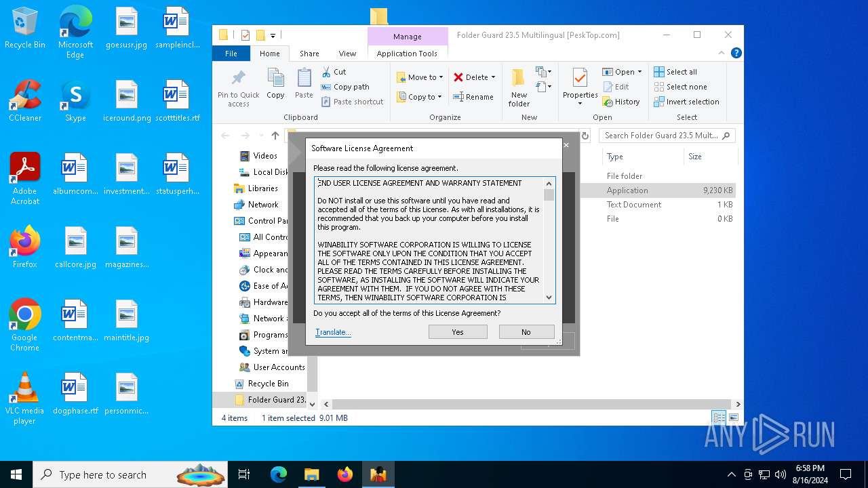Click Invert selection in ribbon

pos(686,102)
